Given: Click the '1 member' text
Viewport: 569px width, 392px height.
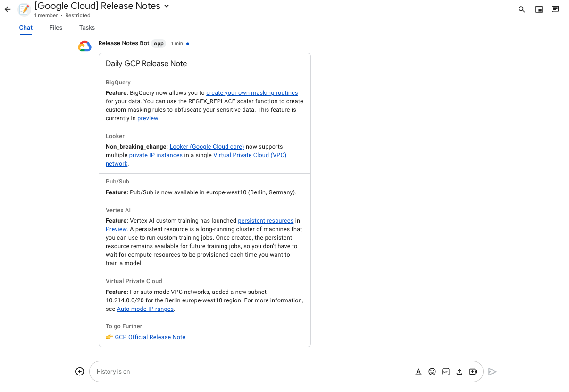Looking at the screenshot, I should click(x=46, y=16).
